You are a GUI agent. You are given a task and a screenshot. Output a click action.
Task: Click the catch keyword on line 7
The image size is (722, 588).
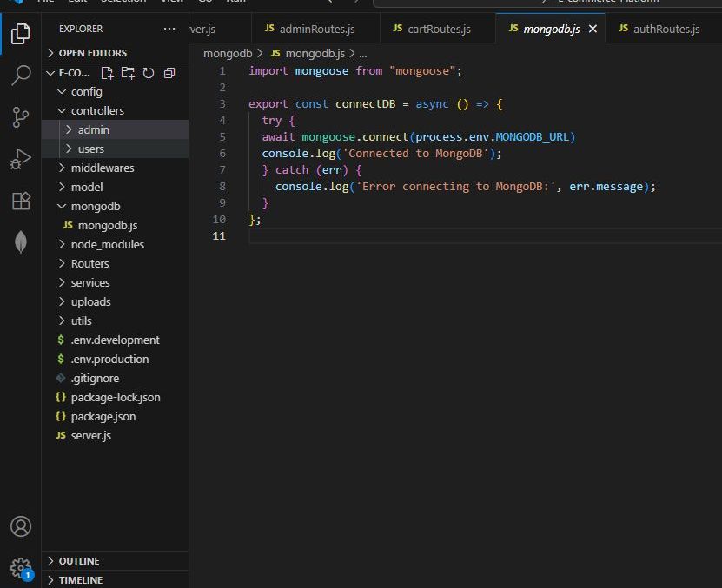click(292, 170)
